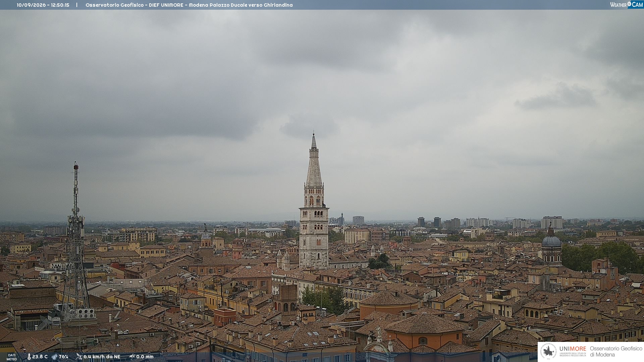Click the UNIMORE wordmark text
Image resolution: width=644 pixels, height=362 pixels.
[573, 349]
